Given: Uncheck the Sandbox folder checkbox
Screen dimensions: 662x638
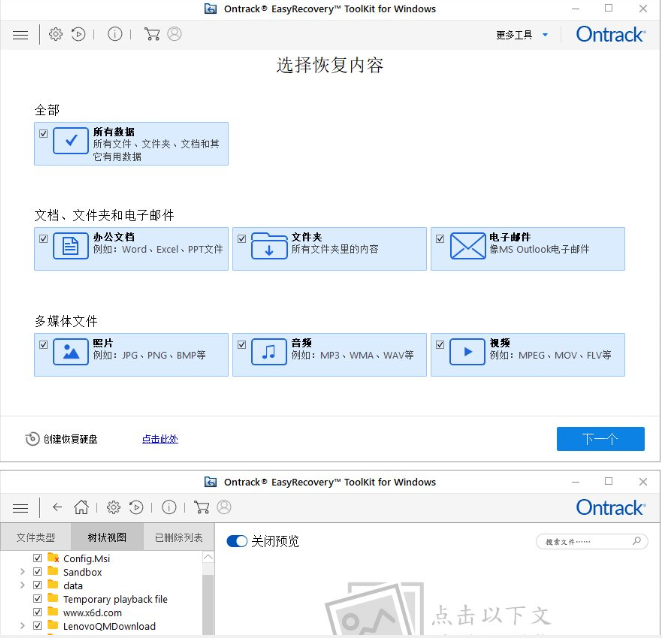Looking at the screenshot, I should pyautogui.click(x=38, y=572).
